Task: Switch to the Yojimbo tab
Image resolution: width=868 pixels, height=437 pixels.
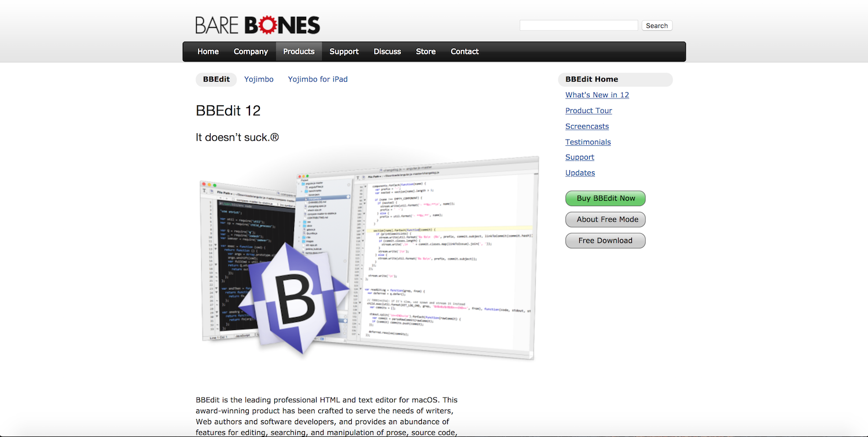Action: 259,79
